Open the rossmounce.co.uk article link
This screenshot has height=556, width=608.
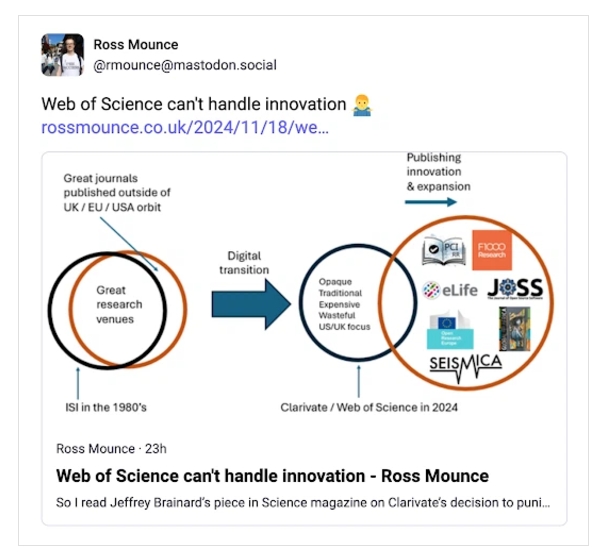pos(185,127)
